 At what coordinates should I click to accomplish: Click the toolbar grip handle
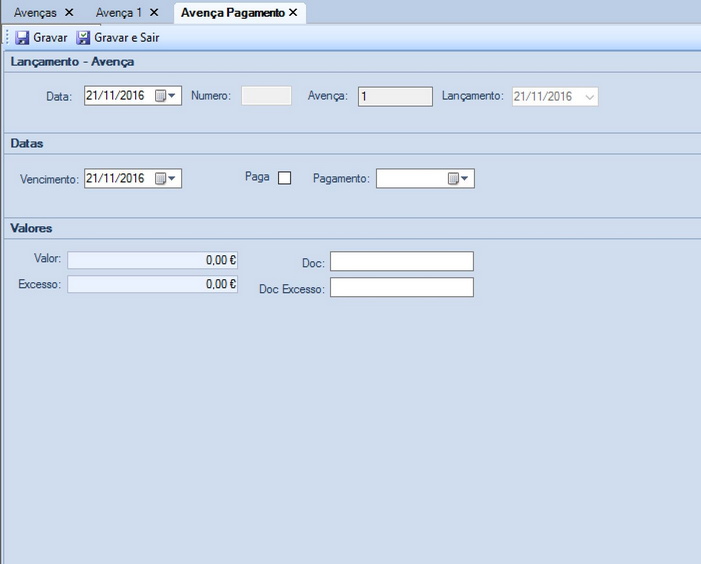(x=7, y=38)
